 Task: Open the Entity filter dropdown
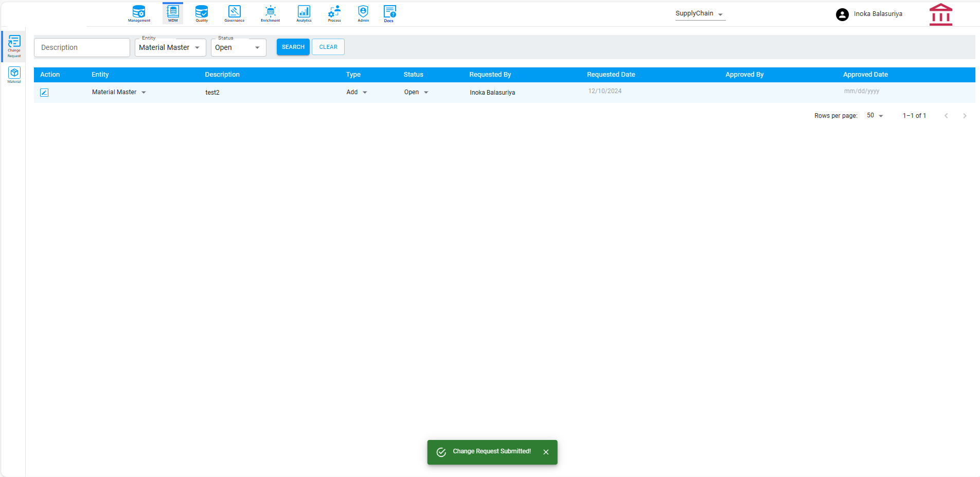click(170, 47)
